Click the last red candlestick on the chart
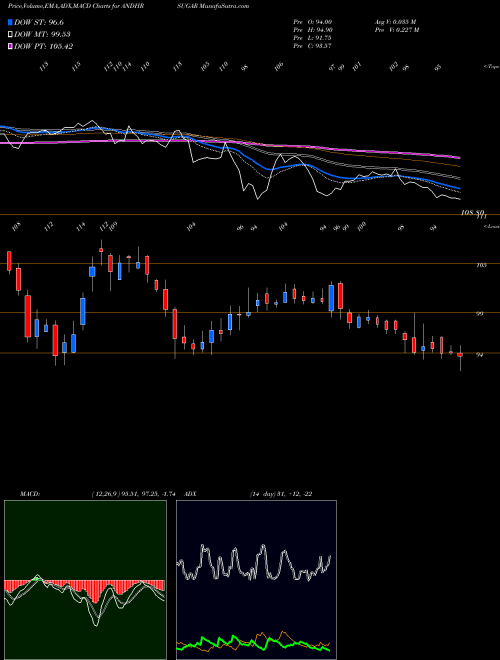The width and height of the screenshot is (500, 660). (460, 355)
